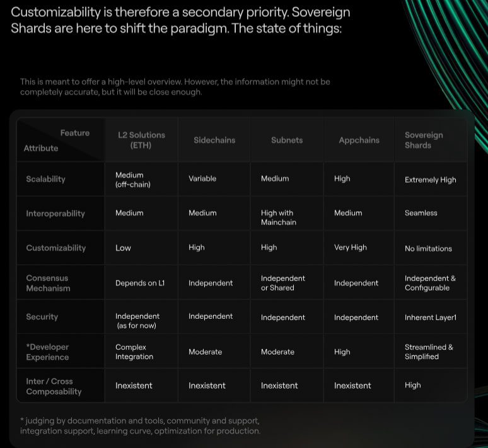488x448 pixels.
Task: Click the Developer Experience row label
Action: point(47,352)
